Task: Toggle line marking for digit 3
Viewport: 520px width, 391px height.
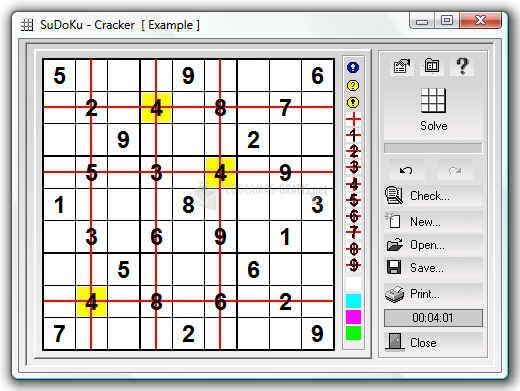Action: (x=353, y=167)
